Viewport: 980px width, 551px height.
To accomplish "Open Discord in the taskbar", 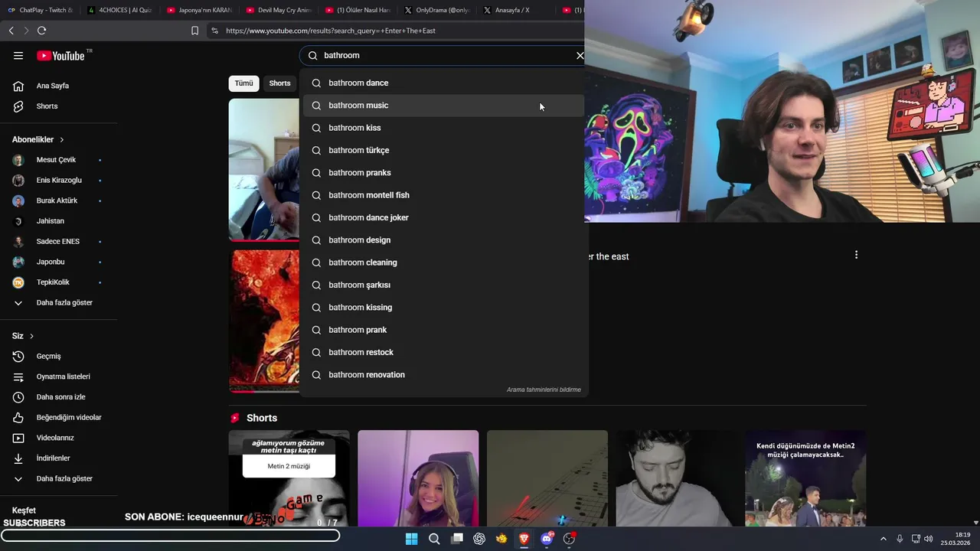I will (547, 539).
